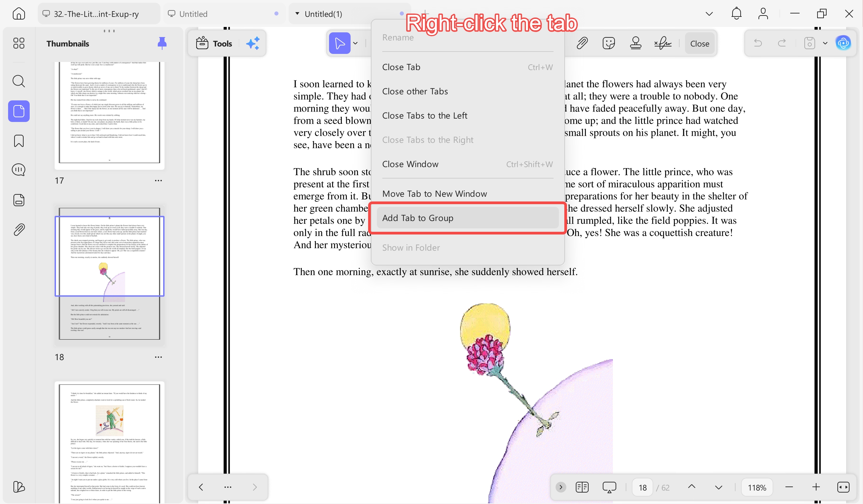Expand the Select tool dropdown arrow
This screenshot has height=504, width=863.
(355, 43)
